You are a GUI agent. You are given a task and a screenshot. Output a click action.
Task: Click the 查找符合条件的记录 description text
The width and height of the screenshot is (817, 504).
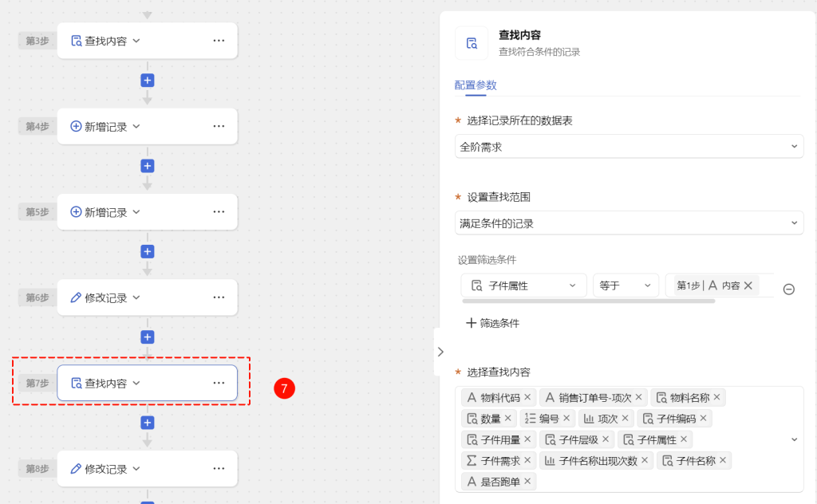[x=539, y=52]
